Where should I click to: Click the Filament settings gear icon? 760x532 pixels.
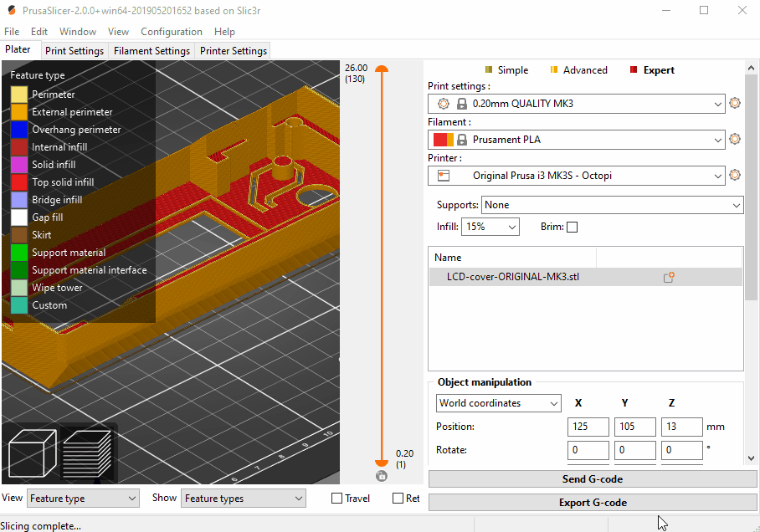click(735, 139)
